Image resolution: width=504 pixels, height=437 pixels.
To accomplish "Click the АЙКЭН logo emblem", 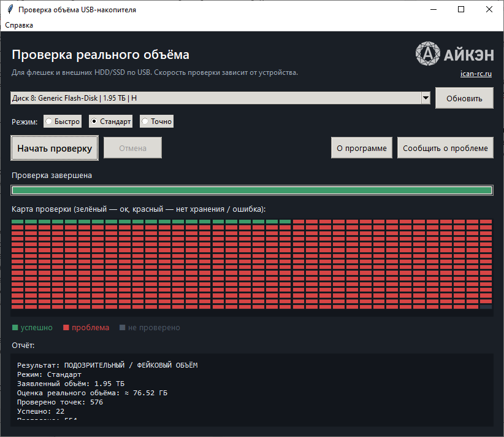I will click(x=427, y=53).
